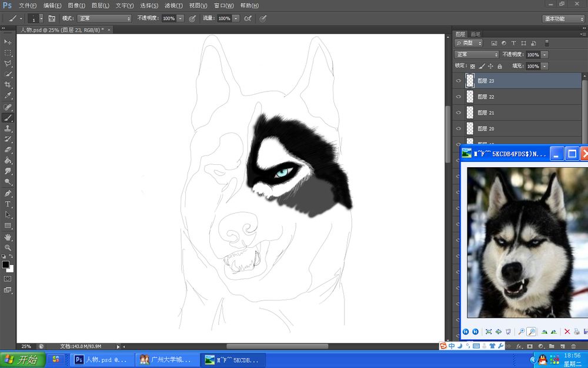The image size is (588, 368).
Task: Select the Move tool
Action: (8, 42)
